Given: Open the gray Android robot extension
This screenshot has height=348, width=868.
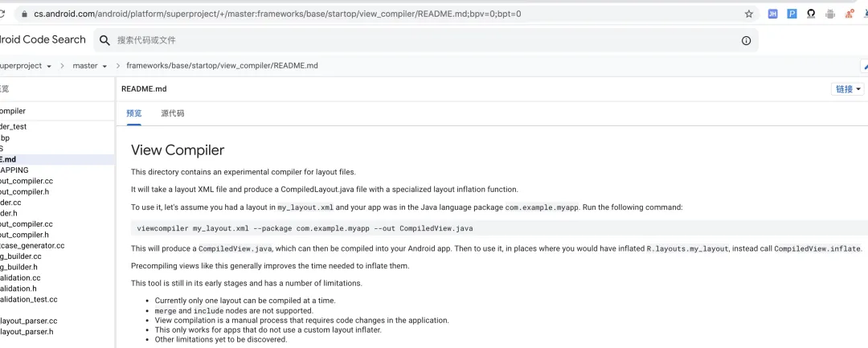Looking at the screenshot, I should point(829,14).
